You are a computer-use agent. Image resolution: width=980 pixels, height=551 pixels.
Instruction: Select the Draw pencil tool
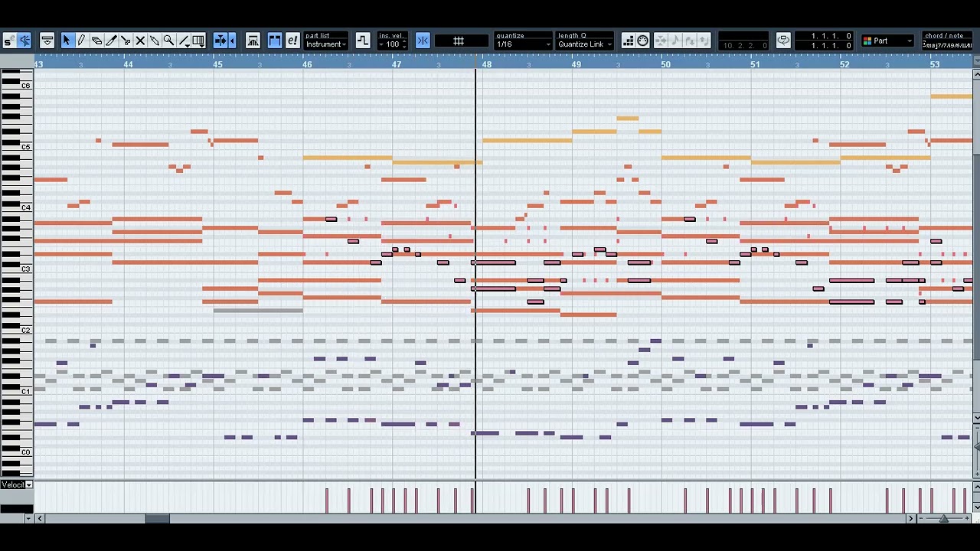81,41
